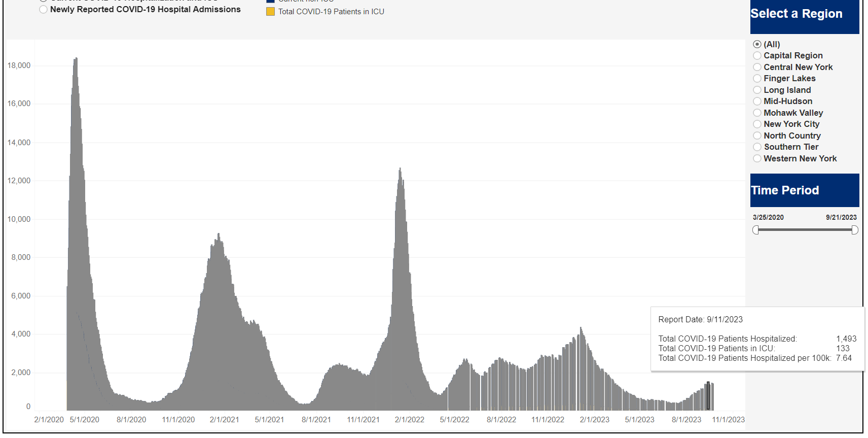Click the highlighted 9/11/2023 bar
Screen dimensions: 868x438
click(708, 396)
